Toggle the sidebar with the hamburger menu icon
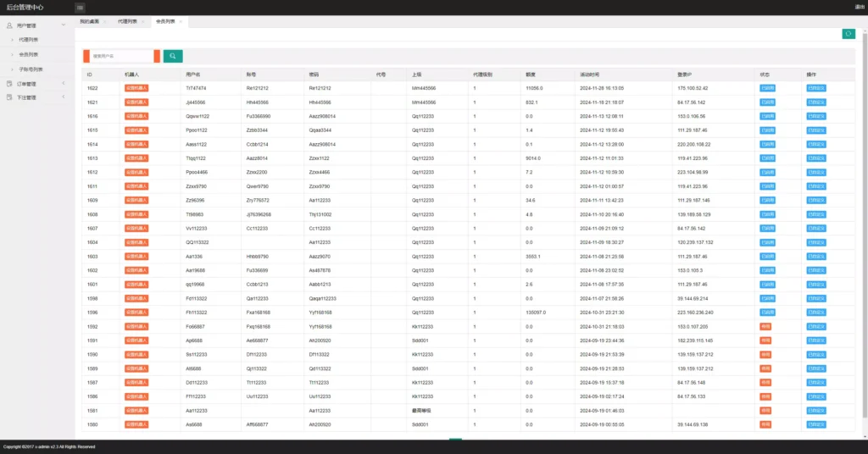Screen dimensions: 868x454 (80, 8)
